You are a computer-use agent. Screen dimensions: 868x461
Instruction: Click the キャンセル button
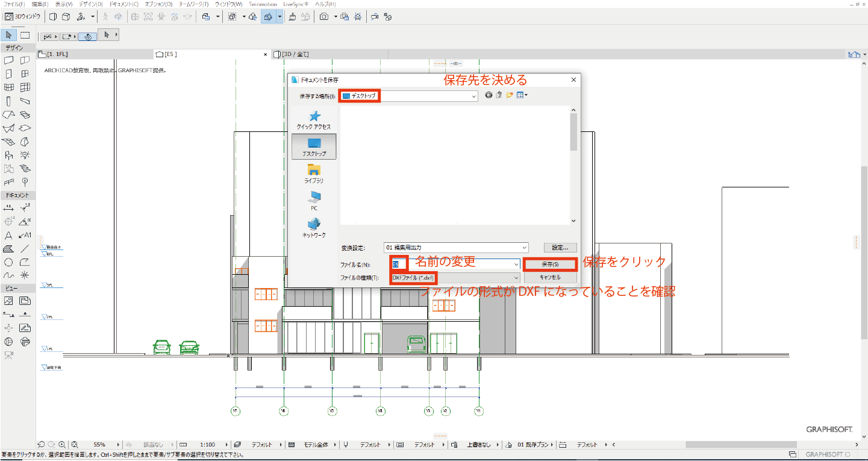pos(550,278)
